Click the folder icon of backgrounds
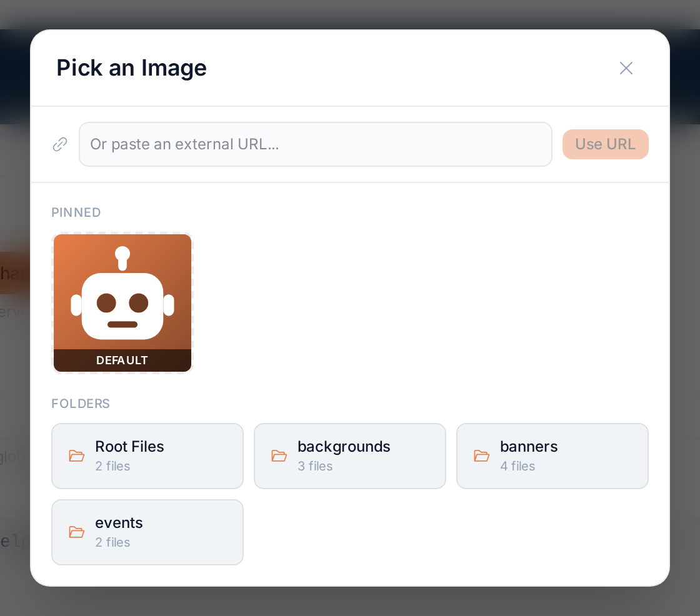This screenshot has width=700, height=616. [x=279, y=455]
